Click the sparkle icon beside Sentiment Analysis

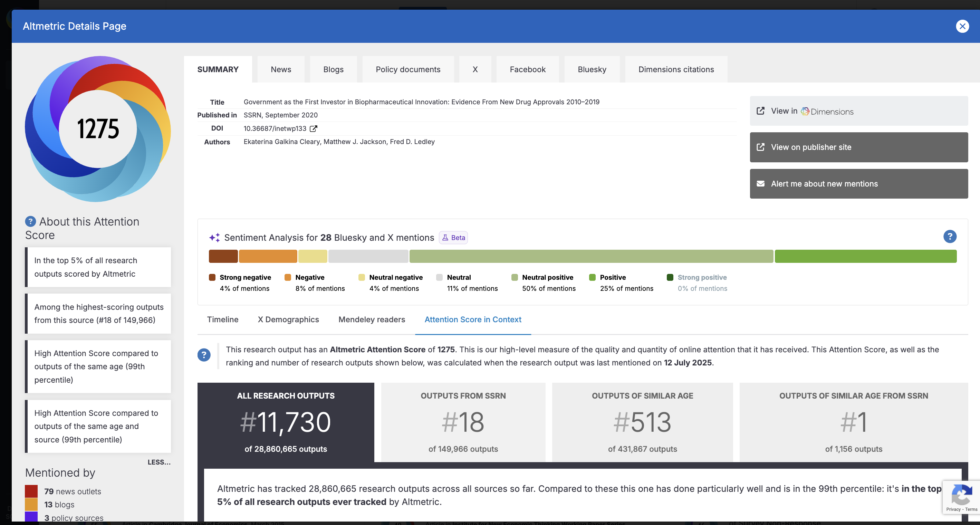click(214, 237)
